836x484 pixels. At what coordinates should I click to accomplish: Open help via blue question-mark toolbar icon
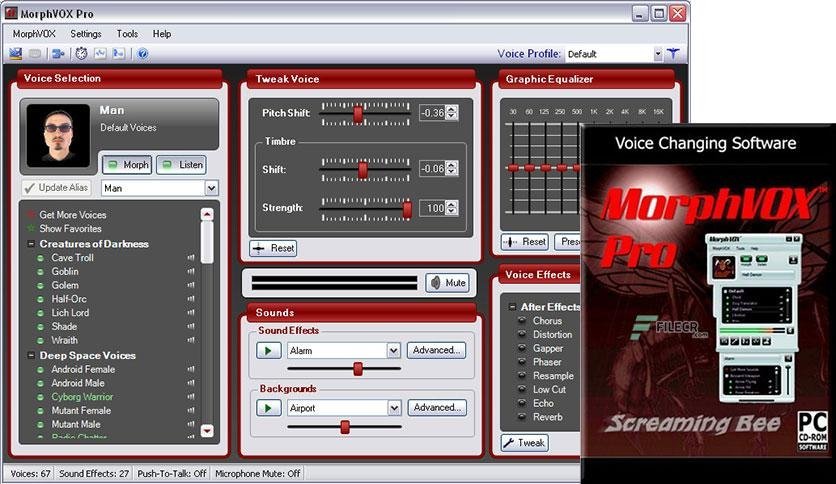point(142,53)
